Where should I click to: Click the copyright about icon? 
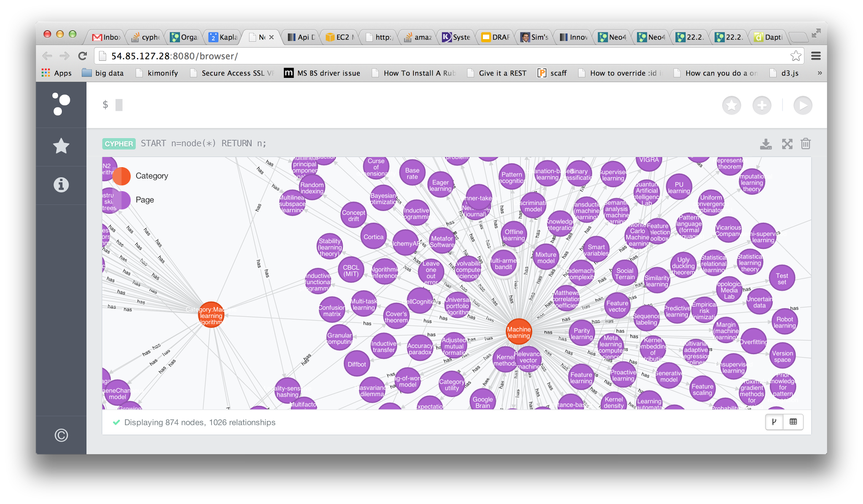61,435
